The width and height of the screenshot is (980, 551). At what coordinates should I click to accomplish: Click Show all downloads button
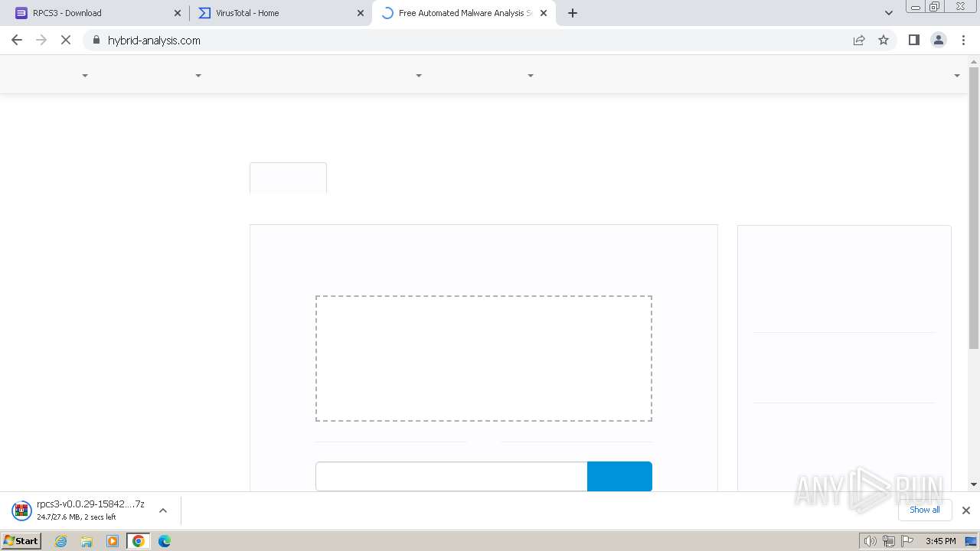coord(925,510)
